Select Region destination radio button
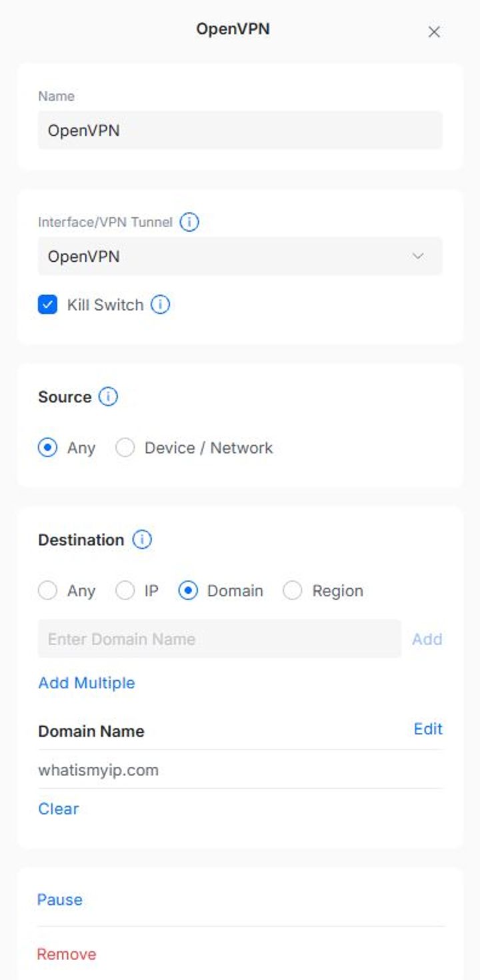The width and height of the screenshot is (480, 980). click(293, 591)
